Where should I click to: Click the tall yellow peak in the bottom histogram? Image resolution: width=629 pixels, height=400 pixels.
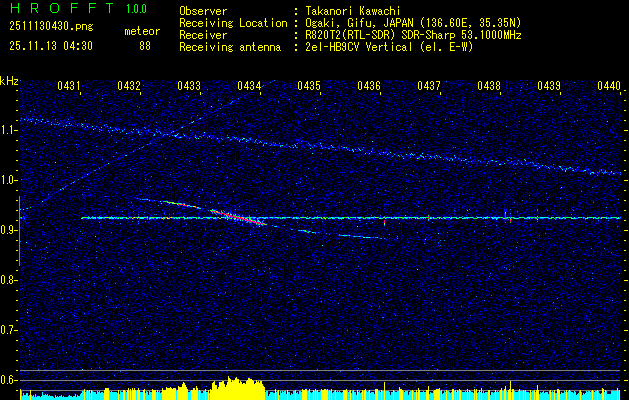(233, 386)
